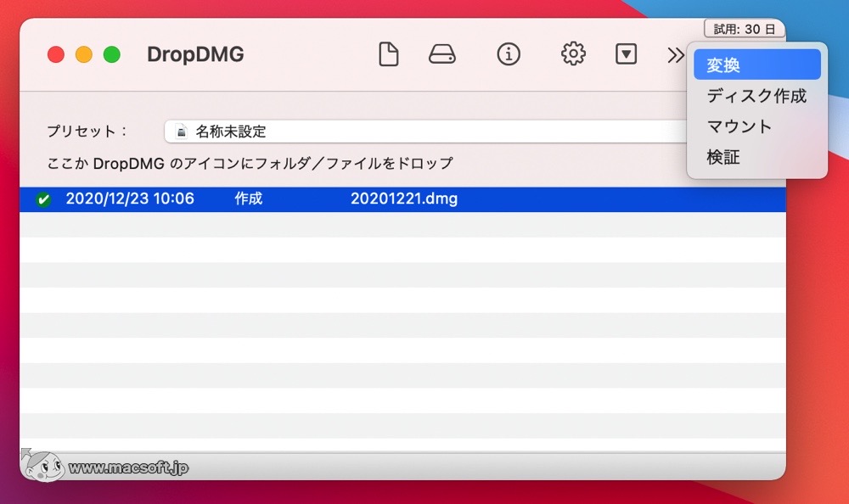Choose 検証 from the overflow menu

click(757, 157)
